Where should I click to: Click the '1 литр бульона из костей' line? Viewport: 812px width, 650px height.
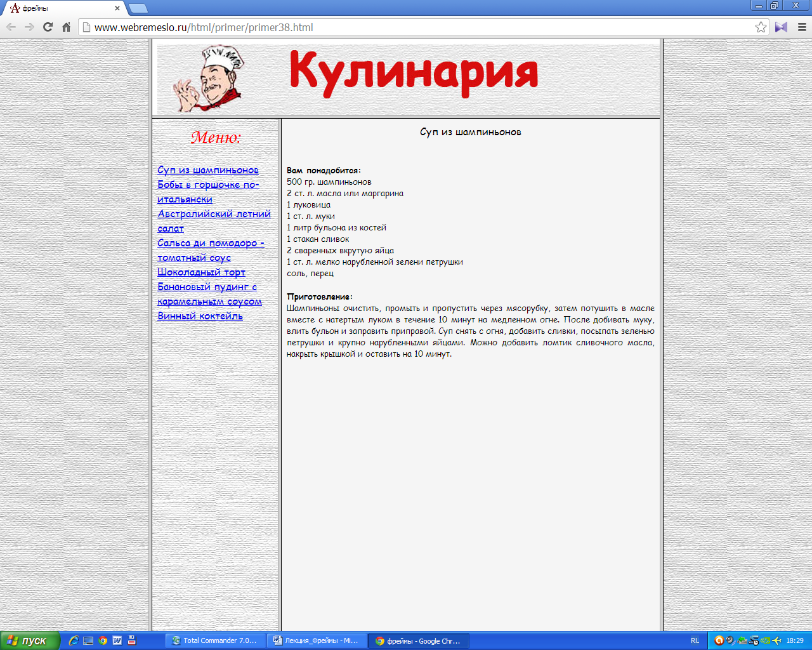coord(336,227)
